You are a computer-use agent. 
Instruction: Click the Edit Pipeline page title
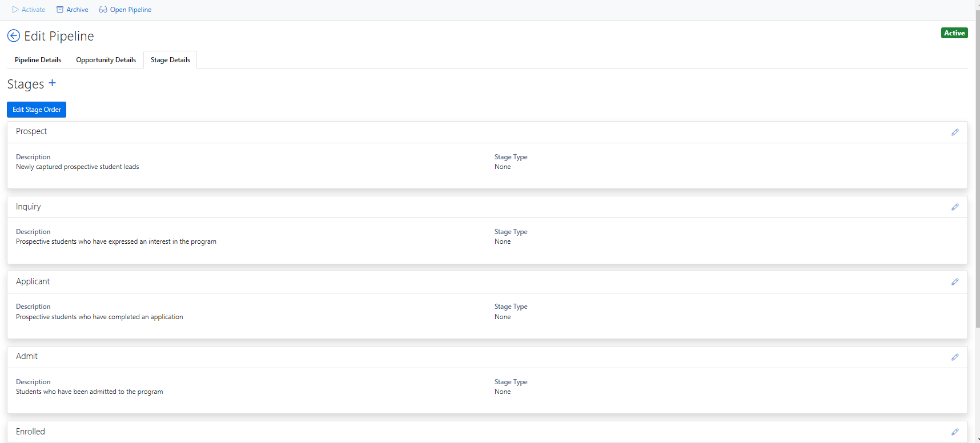tap(58, 36)
